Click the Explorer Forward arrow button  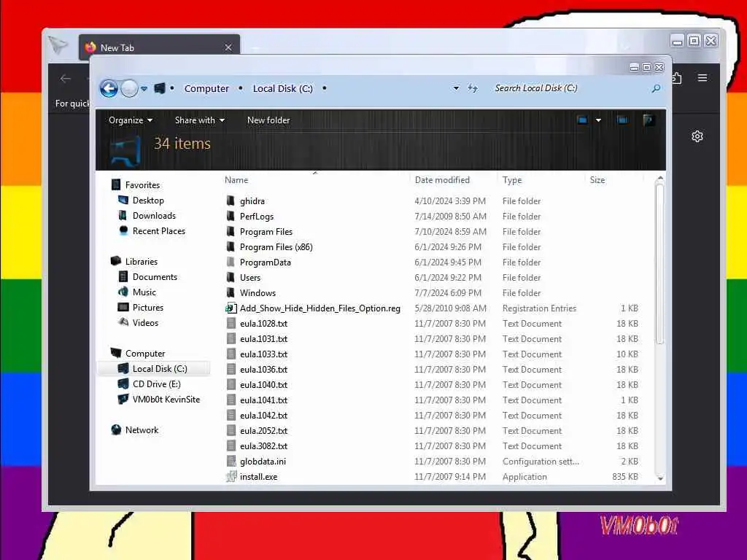[129, 88]
